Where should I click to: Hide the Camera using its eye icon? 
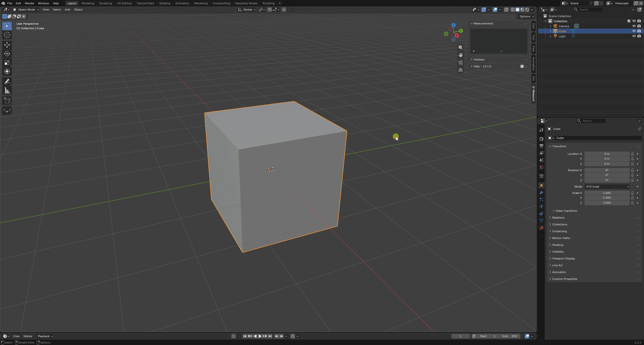coord(634,26)
